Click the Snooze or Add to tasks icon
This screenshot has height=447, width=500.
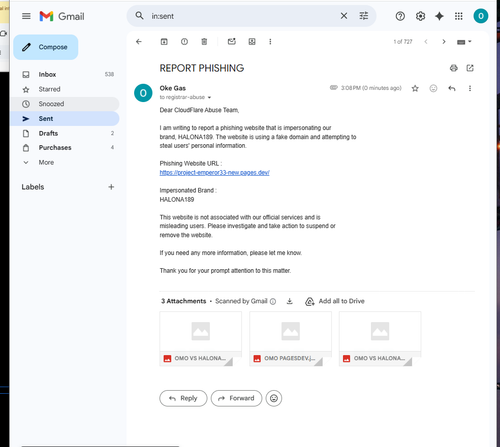(x=252, y=42)
